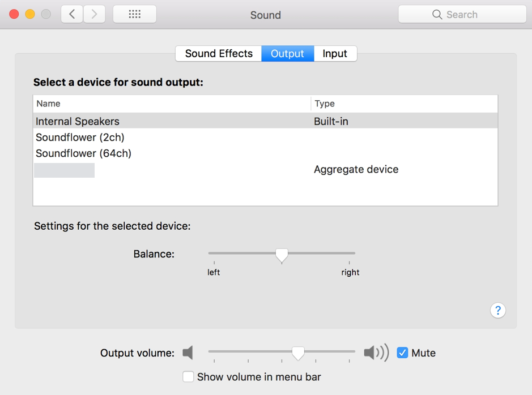Switch to the Sound Effects tab

point(219,54)
